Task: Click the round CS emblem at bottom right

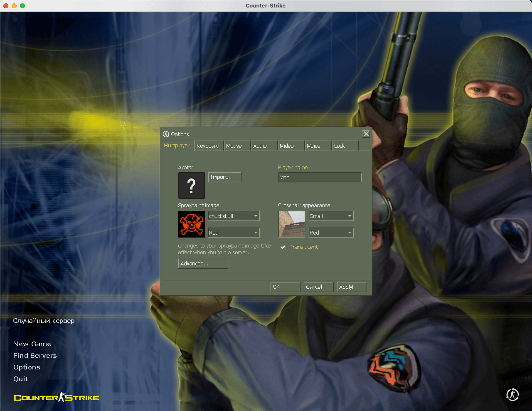Action: click(512, 394)
